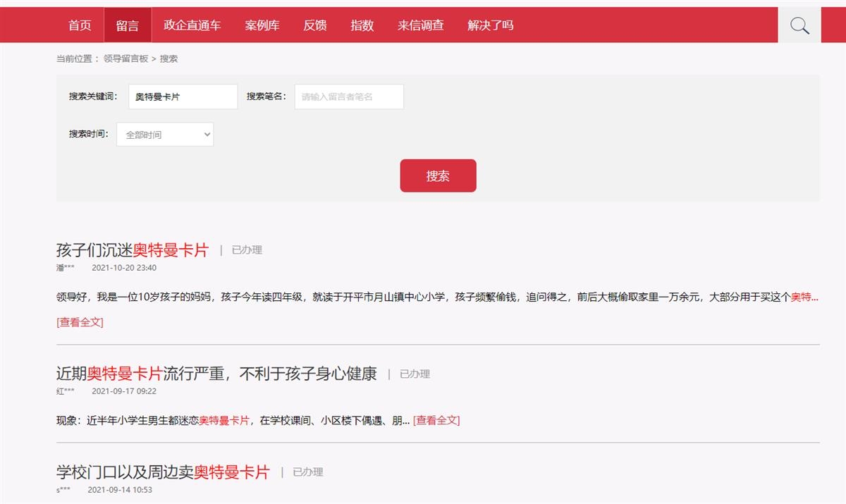Click the red 搜索 button
Viewport: 846px width, 504px height.
438,176
